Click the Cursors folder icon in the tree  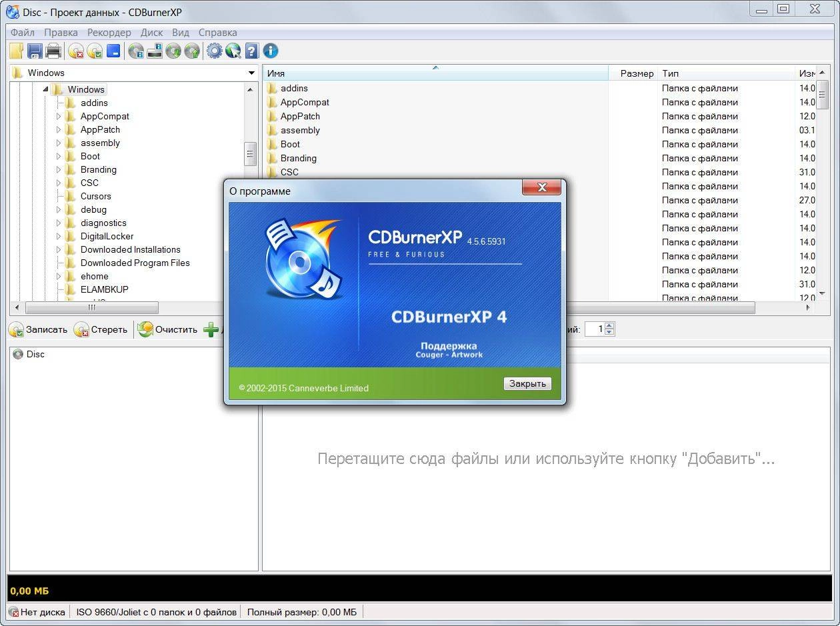[x=71, y=196]
